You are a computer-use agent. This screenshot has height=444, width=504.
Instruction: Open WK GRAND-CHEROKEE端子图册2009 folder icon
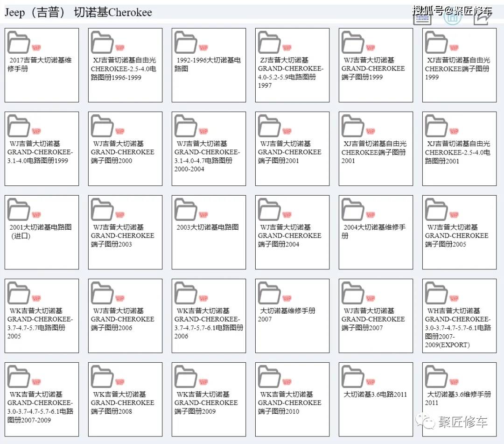(x=186, y=376)
